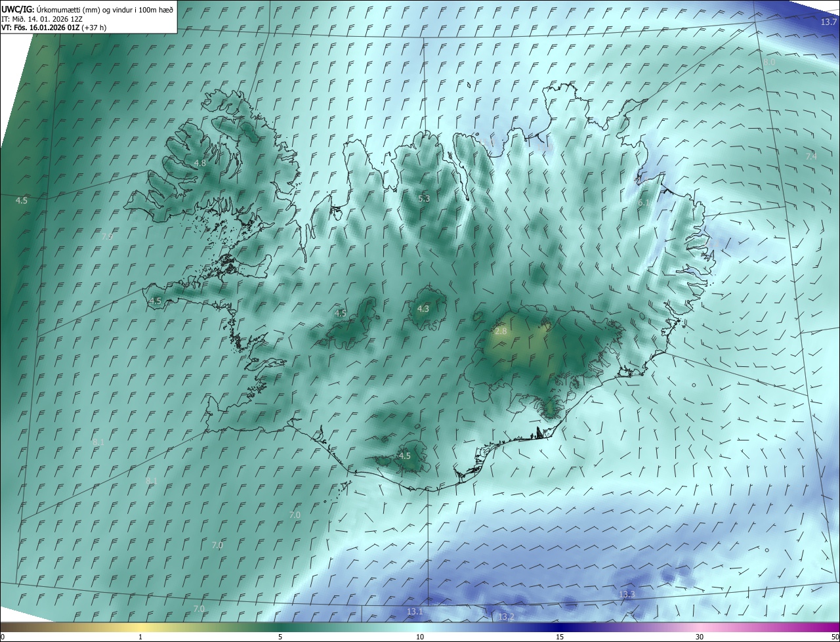Screen dimensions: 840x642
Task: Click the 7.9 value label west of Iceland
Action: click(107, 236)
